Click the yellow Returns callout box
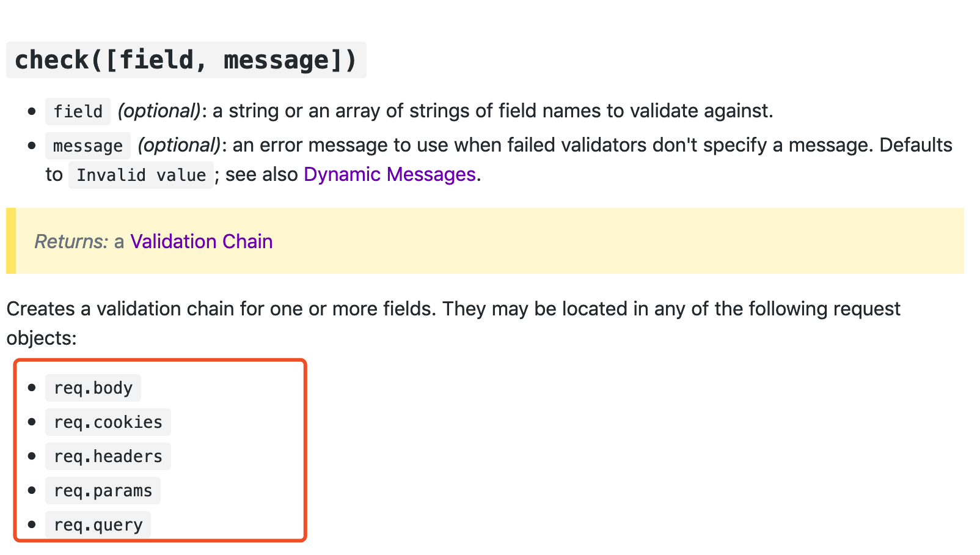980x555 pixels. [x=485, y=241]
